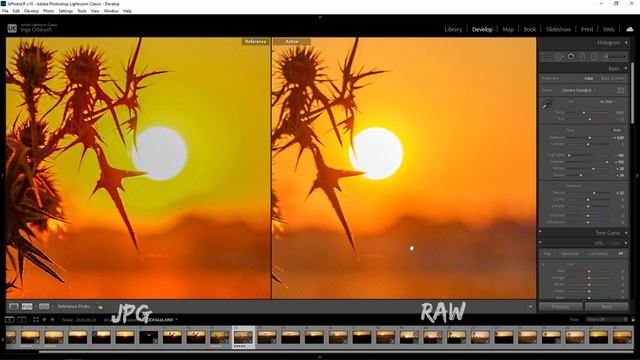Open the As Shot white balance dropdown
Screen dimensions: 640x360
tap(608, 102)
